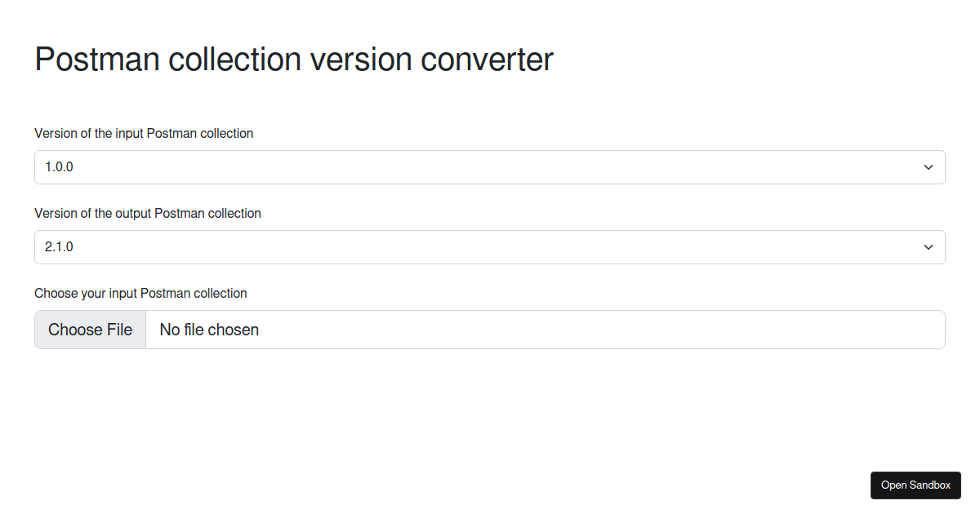Click the No file chosen area

tap(209, 329)
